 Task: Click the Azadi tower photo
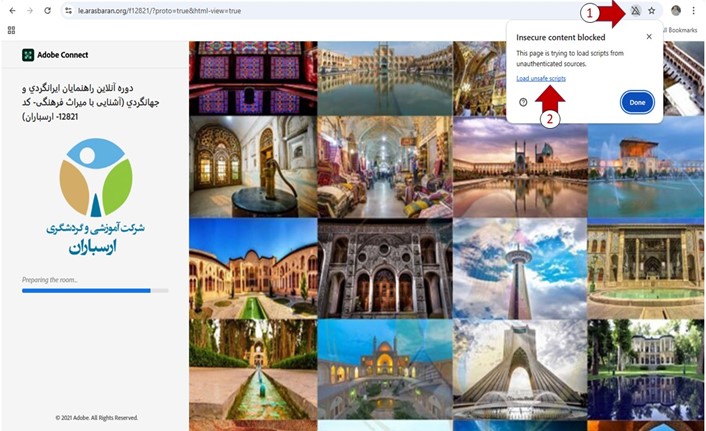pyautogui.click(x=520, y=369)
